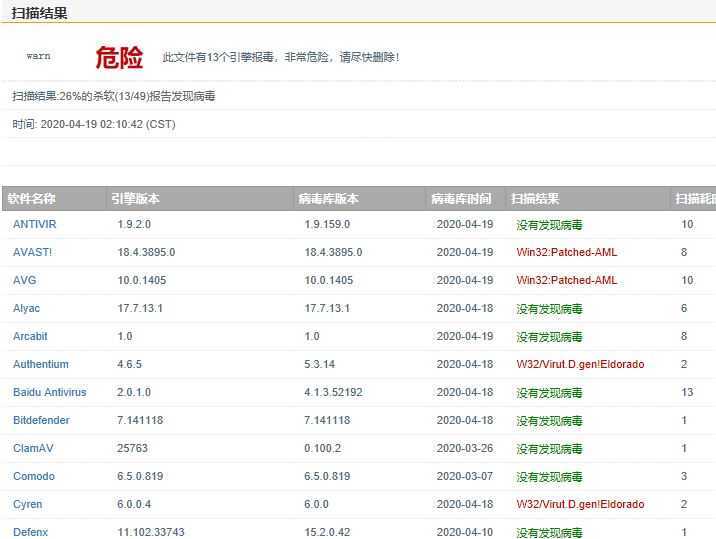The height and width of the screenshot is (539, 716).
Task: Open the Authentium software link
Action: pos(41,364)
